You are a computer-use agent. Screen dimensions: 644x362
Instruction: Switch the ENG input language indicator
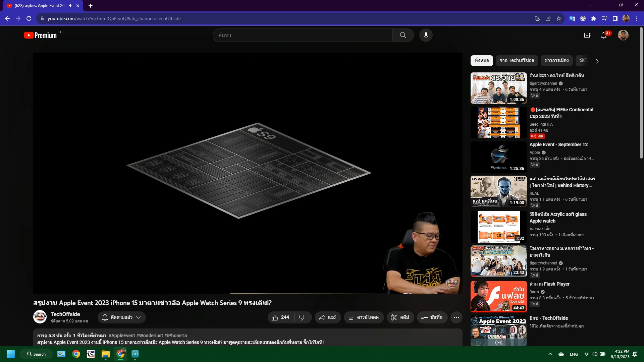(x=574, y=354)
